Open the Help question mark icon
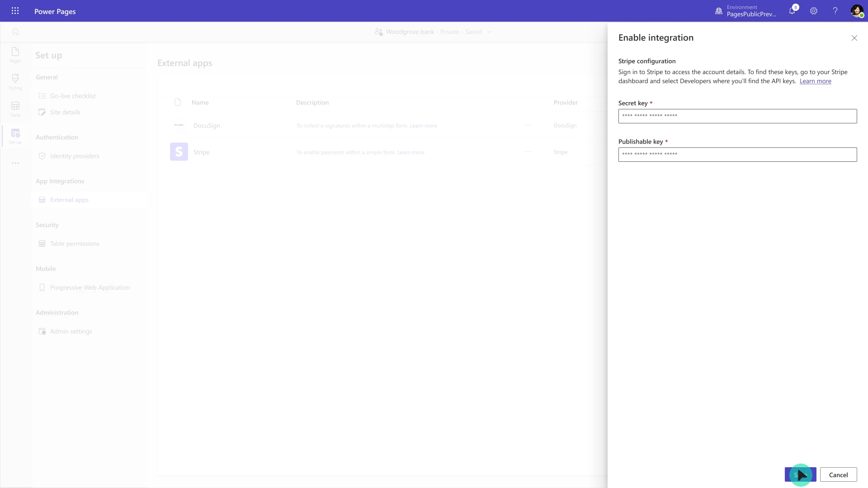The height and width of the screenshot is (488, 868). click(x=835, y=11)
